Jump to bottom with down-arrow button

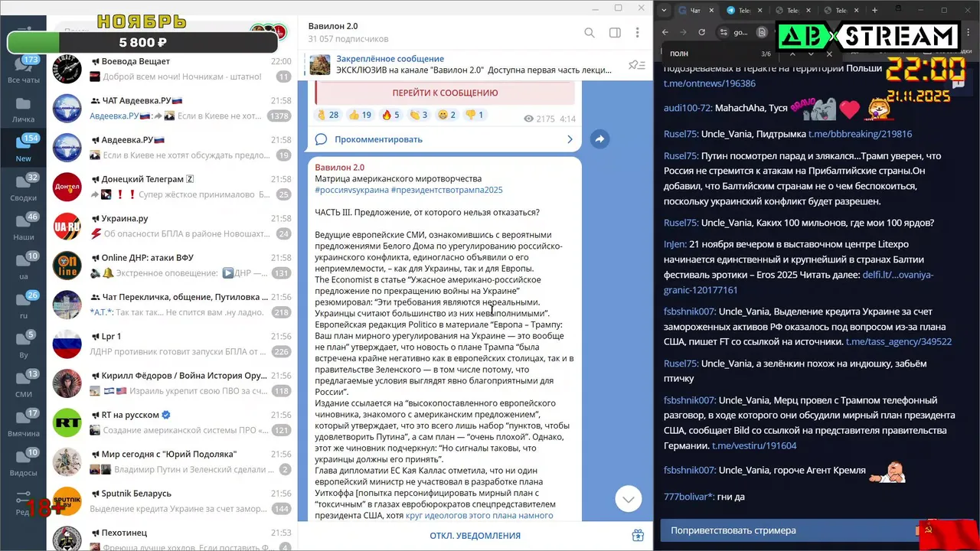click(629, 499)
